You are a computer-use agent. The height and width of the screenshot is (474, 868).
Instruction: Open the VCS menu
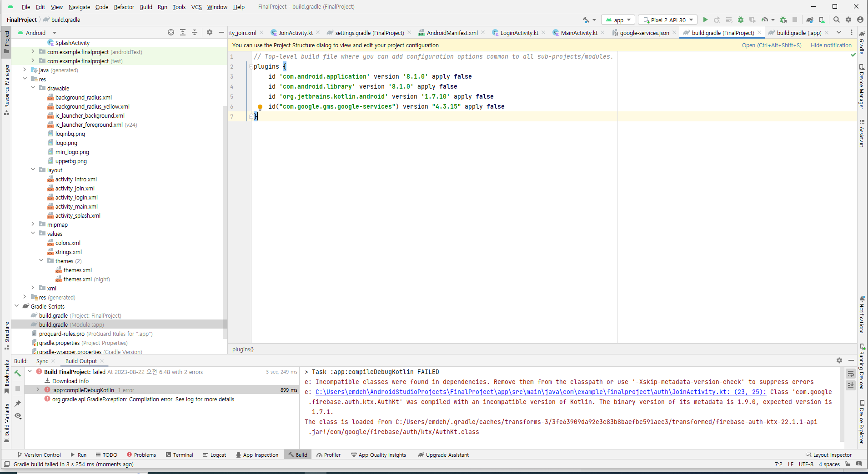pos(196,7)
